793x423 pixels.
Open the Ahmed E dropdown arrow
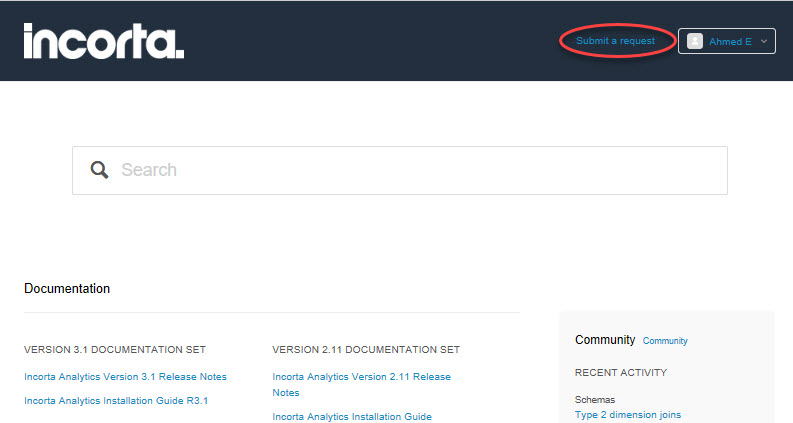coord(764,41)
